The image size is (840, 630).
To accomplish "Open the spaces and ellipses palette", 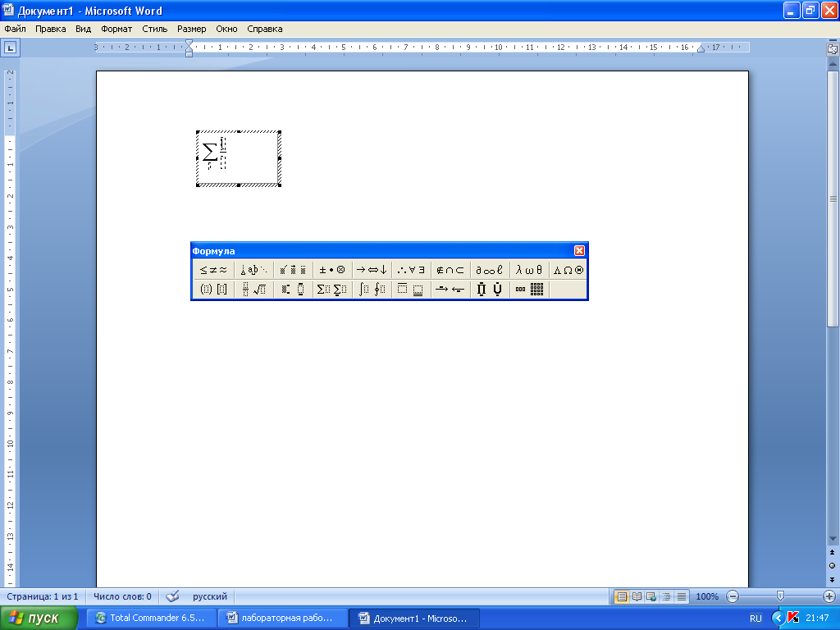I will point(254,270).
